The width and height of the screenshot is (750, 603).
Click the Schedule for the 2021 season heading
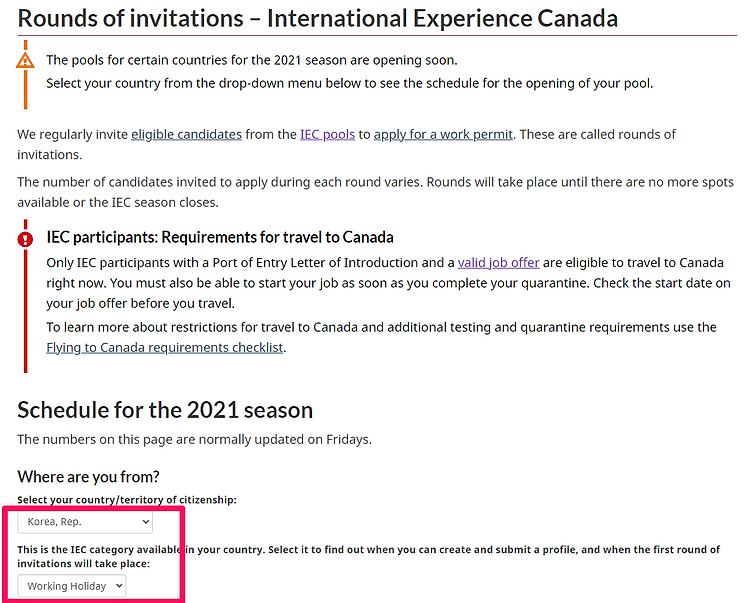tap(165, 410)
